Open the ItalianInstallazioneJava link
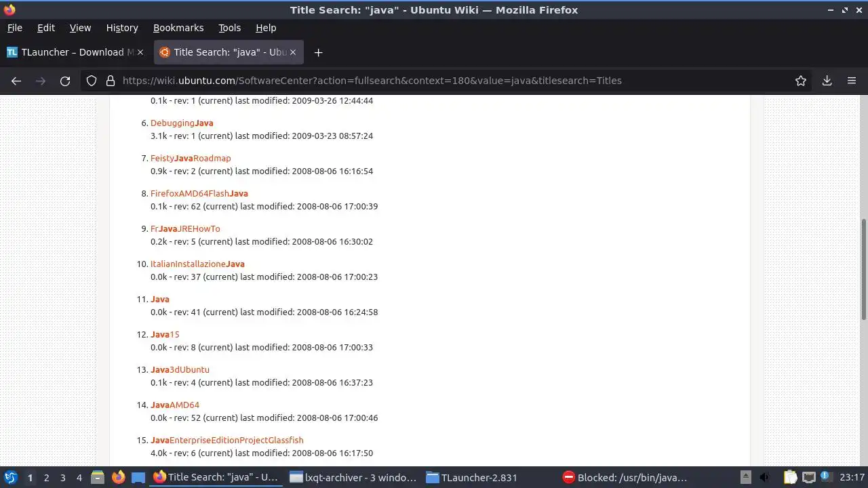868x488 pixels. pyautogui.click(x=197, y=264)
